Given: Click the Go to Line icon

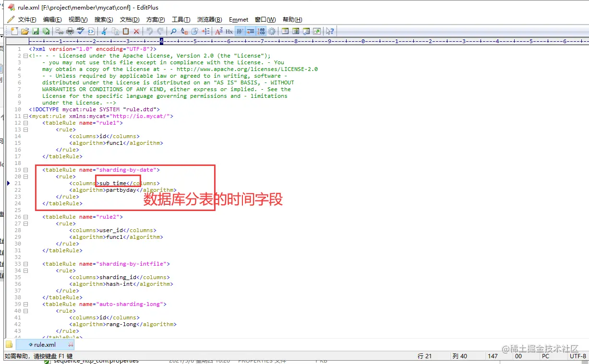Looking at the screenshot, I should point(205,31).
